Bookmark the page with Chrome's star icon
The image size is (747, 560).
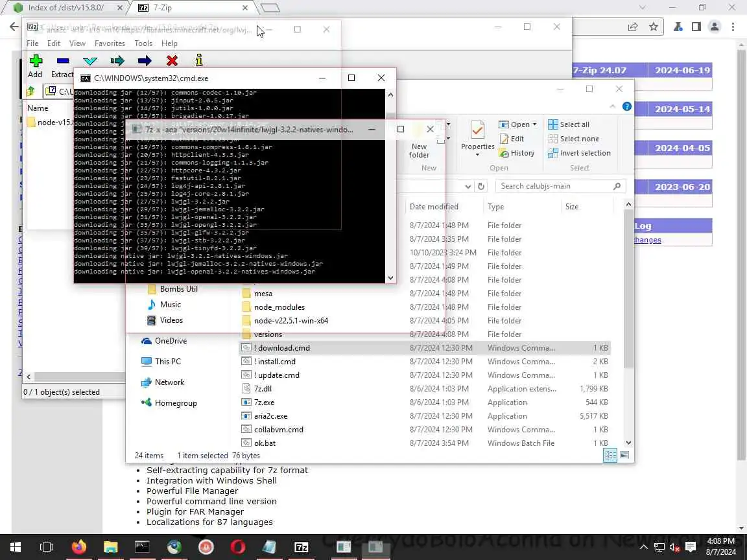[654, 27]
